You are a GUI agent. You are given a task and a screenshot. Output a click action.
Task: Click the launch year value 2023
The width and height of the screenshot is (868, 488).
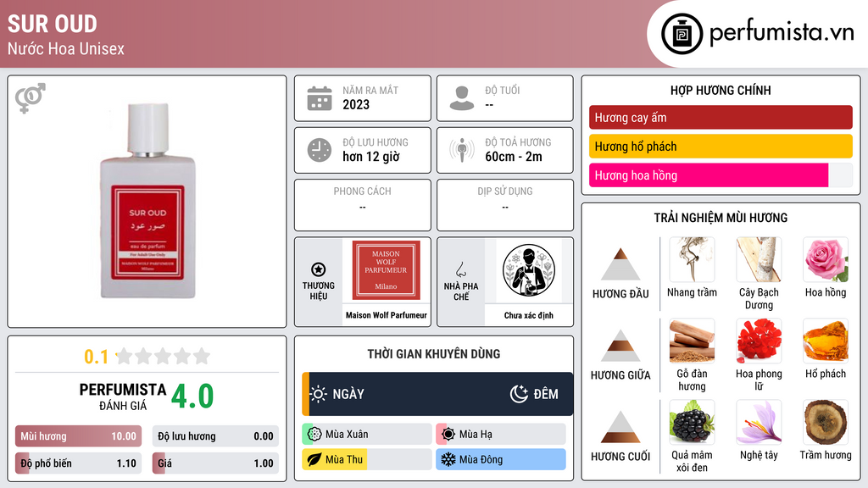click(356, 104)
